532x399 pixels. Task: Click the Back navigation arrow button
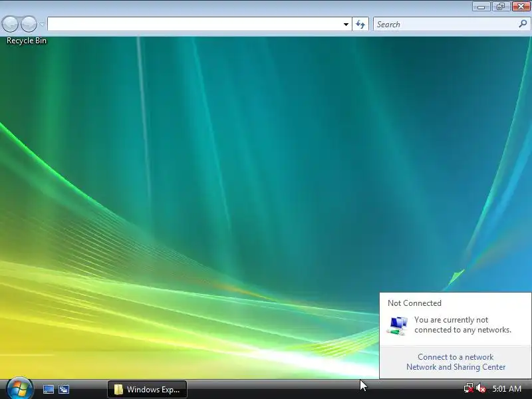click(10, 24)
